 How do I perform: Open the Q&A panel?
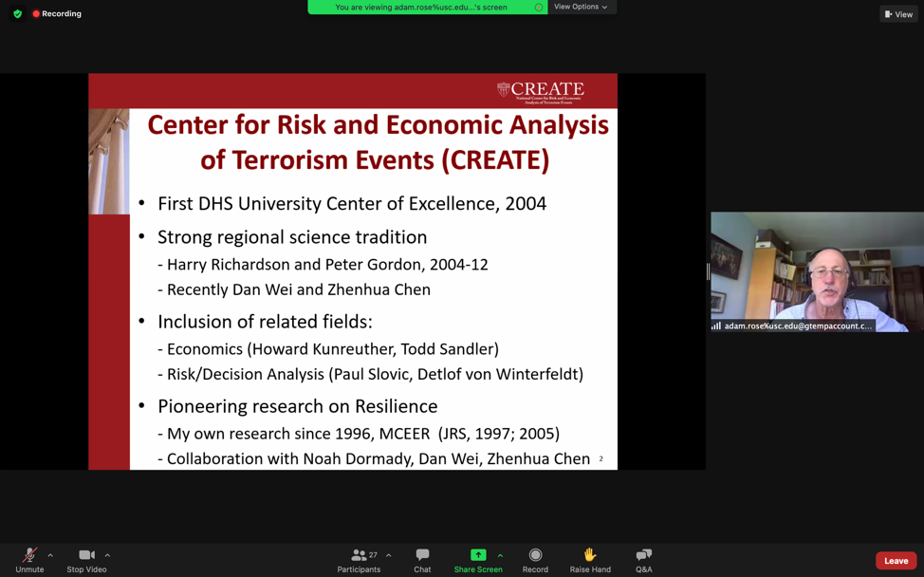pos(643,561)
